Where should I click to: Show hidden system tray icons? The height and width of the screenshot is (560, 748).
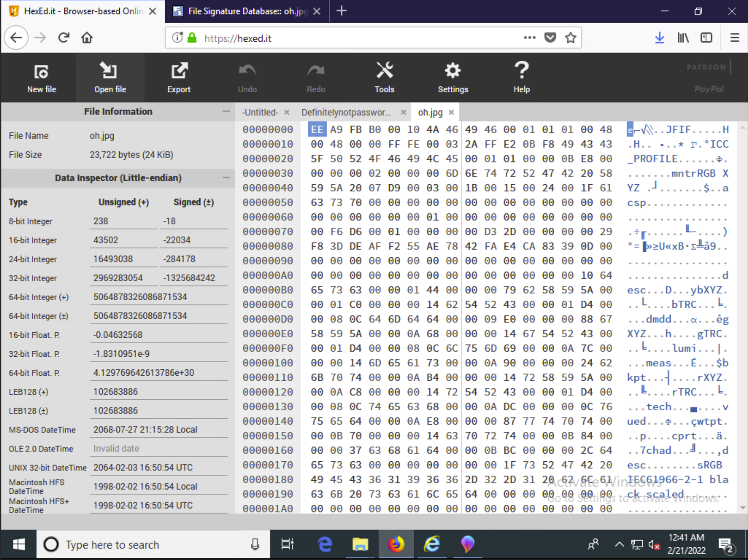tap(619, 545)
